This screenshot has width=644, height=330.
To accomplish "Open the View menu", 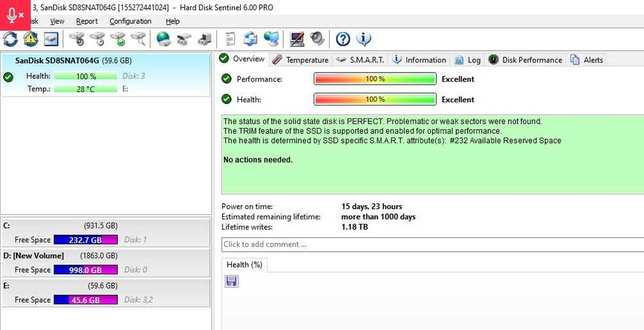I will tap(57, 21).
